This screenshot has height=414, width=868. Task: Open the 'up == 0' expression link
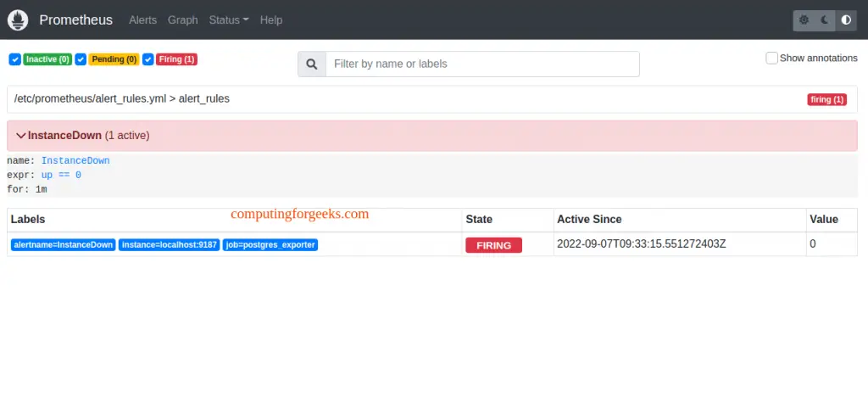(x=61, y=175)
